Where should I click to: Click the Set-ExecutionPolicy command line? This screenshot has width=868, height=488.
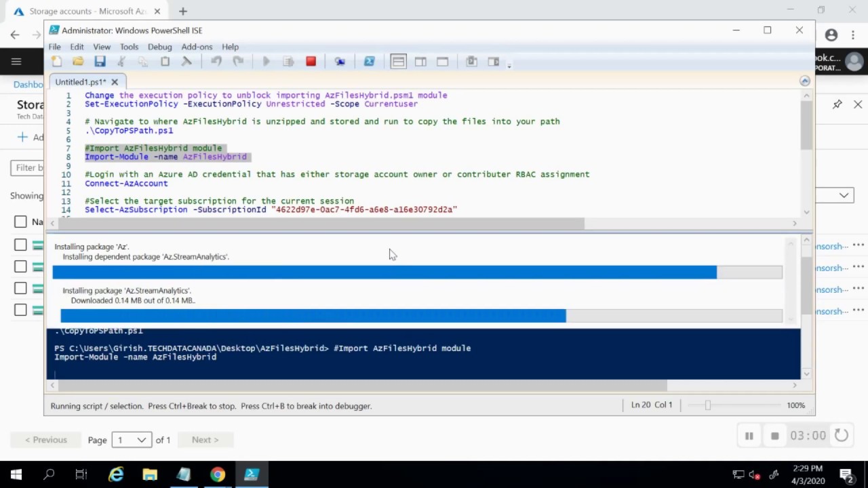tap(251, 104)
